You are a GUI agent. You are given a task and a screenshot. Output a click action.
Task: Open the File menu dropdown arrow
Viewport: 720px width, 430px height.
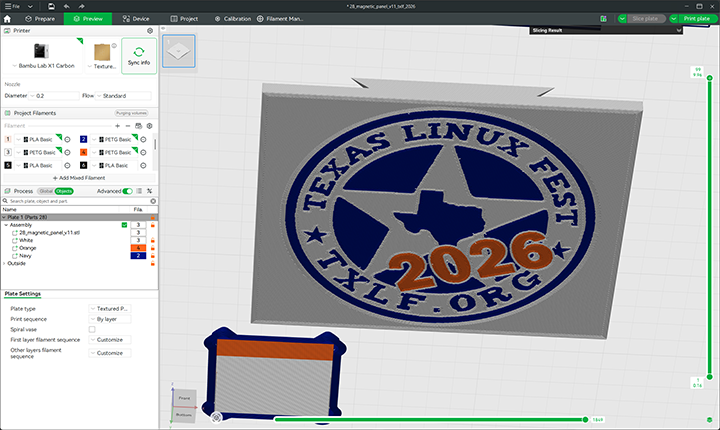30,6
